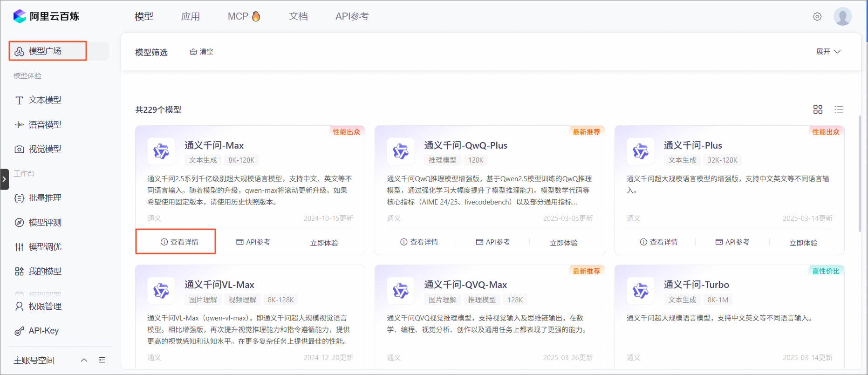Screen dimensions: 868x375
Task: Open API参考 for 通义千问-Max
Action: coord(253,242)
